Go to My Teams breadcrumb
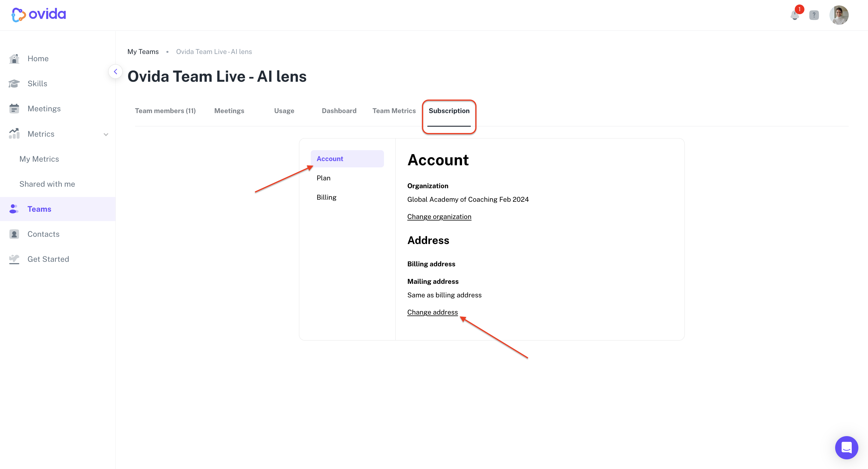The height and width of the screenshot is (469, 868). (x=143, y=52)
